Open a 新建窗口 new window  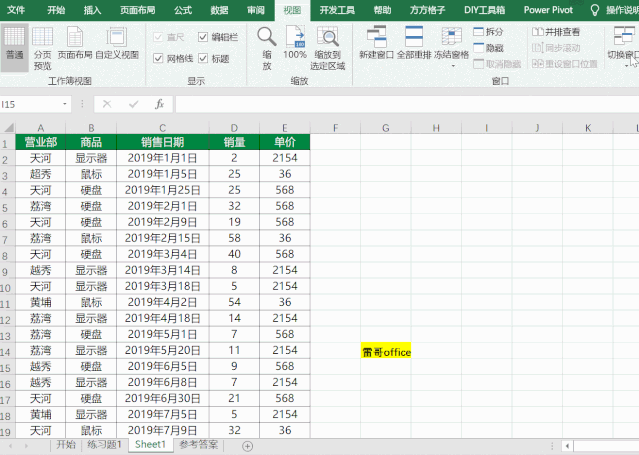tap(376, 43)
